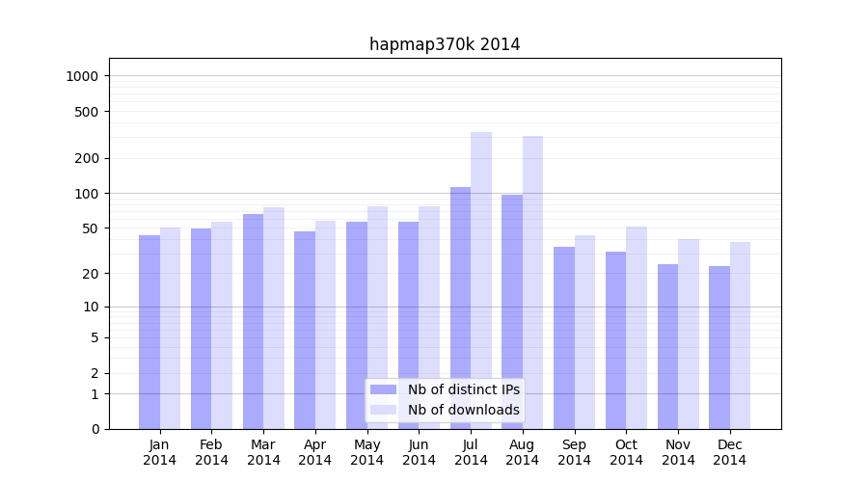Click the chart title hapmap370k 2014

tap(445, 44)
